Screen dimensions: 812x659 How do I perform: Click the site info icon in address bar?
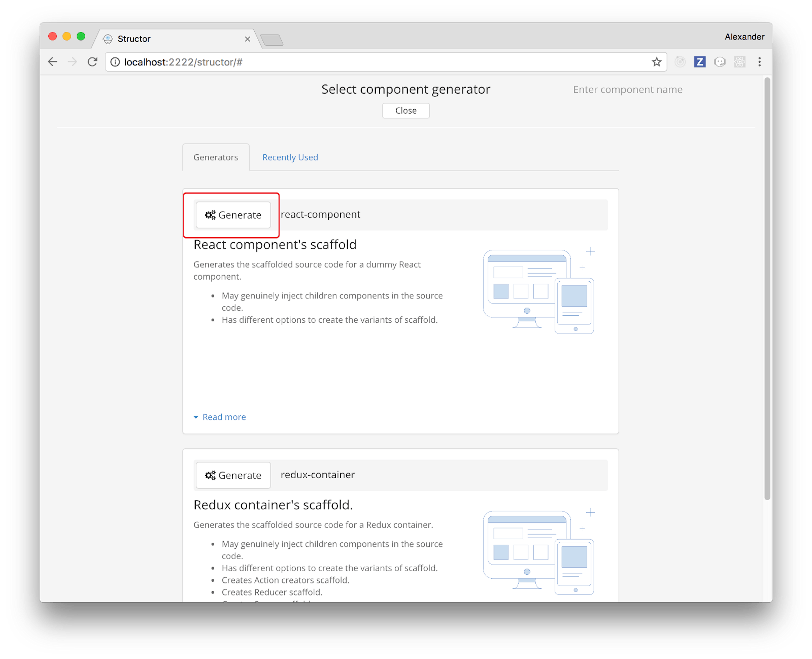click(x=115, y=62)
